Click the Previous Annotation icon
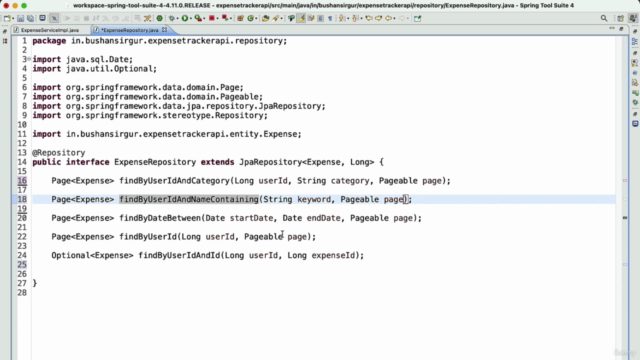This screenshot has height=360, width=640. [x=355, y=18]
